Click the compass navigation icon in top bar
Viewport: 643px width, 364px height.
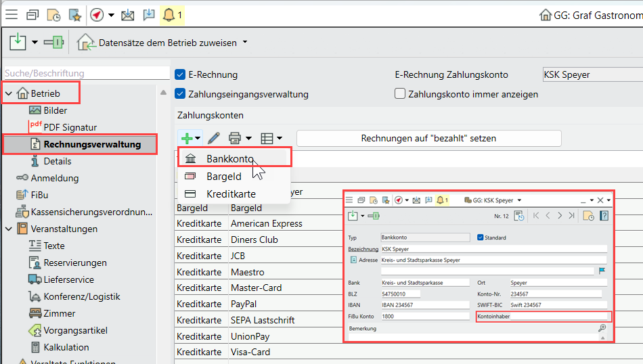(97, 14)
